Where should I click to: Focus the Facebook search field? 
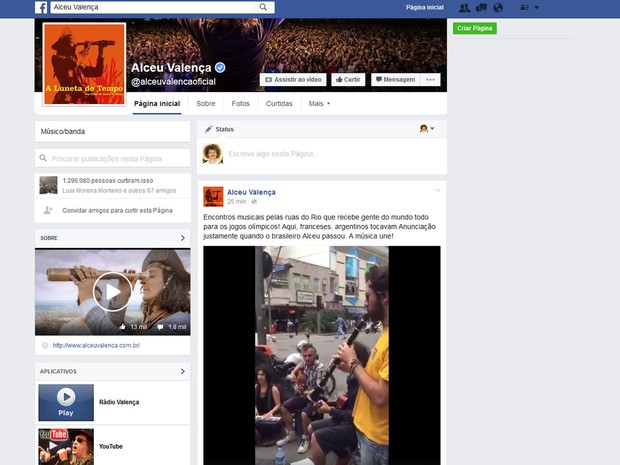153,7
